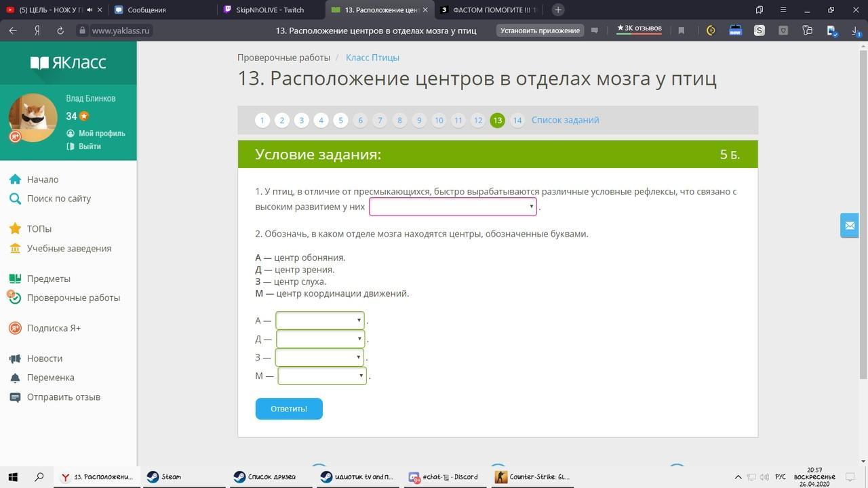Click the Установить приложение button

point(540,30)
